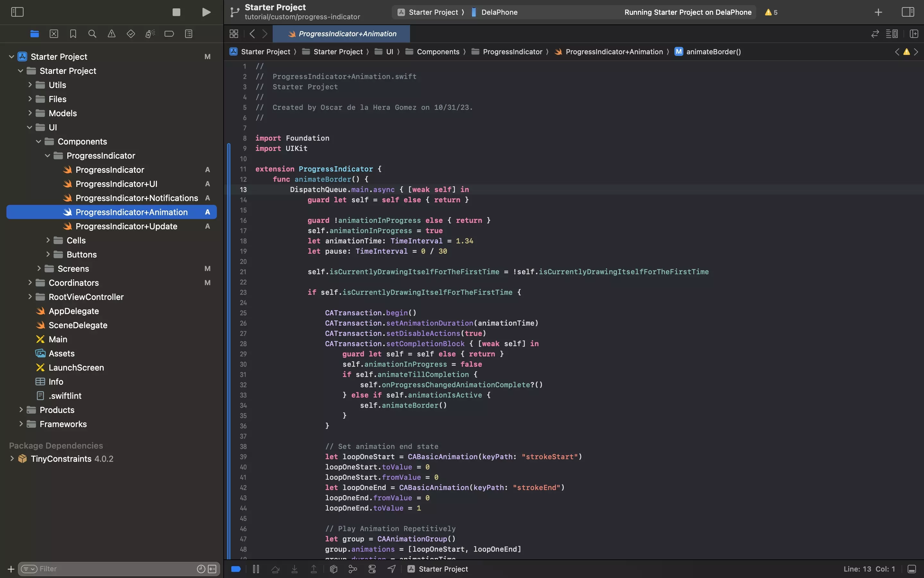This screenshot has height=578, width=924.
Task: Open the Breakpoint navigator
Action: (169, 34)
